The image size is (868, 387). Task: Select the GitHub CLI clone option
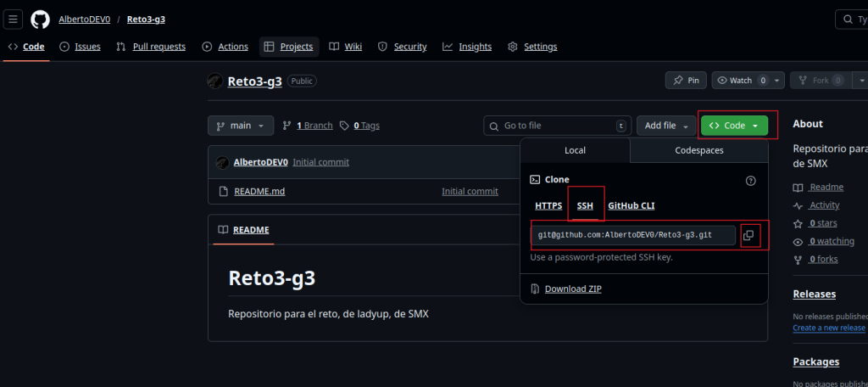click(631, 205)
